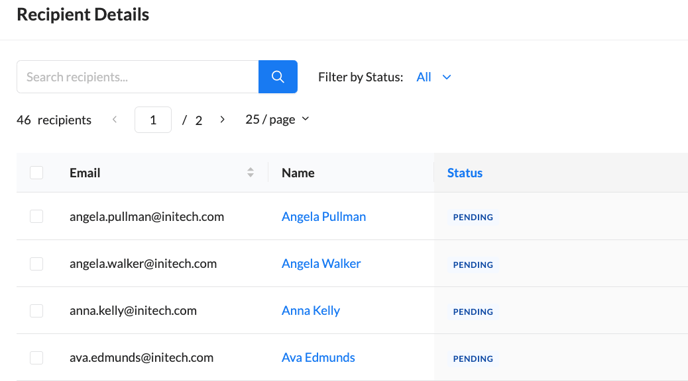
Task: Check the box for ava.edmunds@initech.com
Action: (36, 358)
